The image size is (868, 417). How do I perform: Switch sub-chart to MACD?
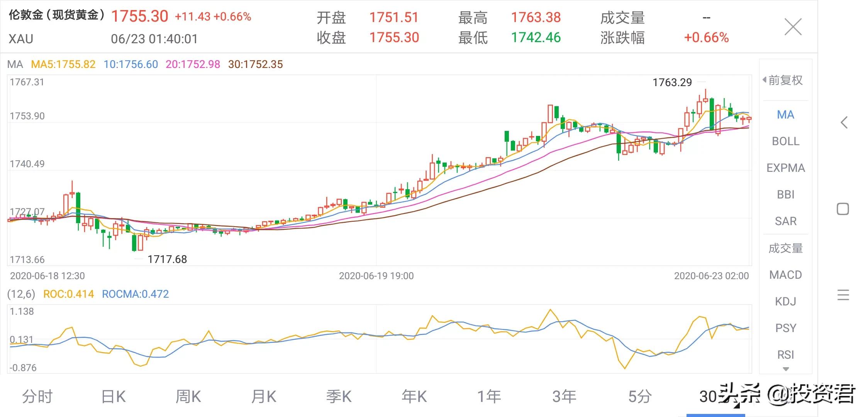point(785,275)
